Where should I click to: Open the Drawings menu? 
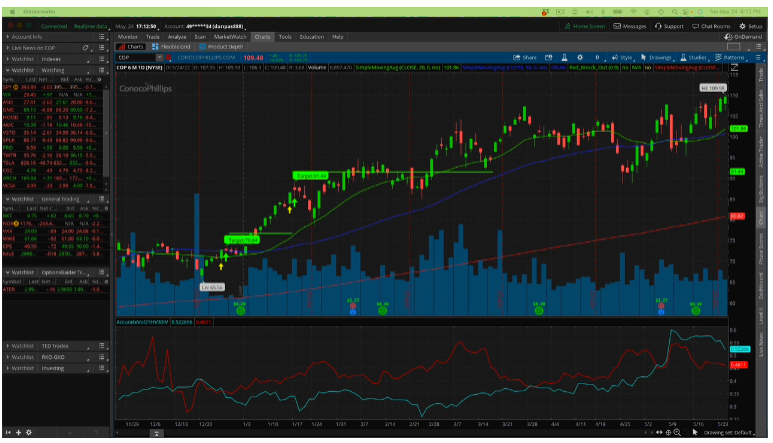coord(657,58)
